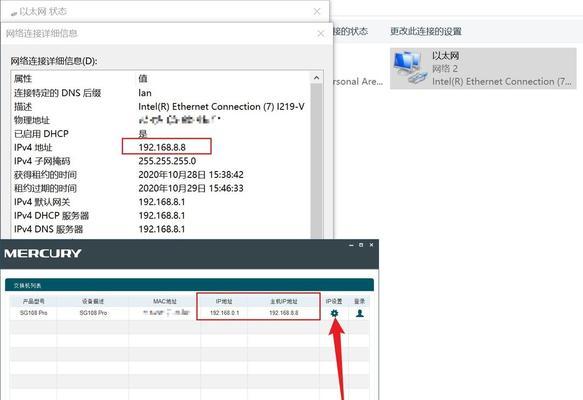The image size is (583, 400).
Task: Click 192.168.8.1 in the 默认网关 row
Action: (x=162, y=202)
